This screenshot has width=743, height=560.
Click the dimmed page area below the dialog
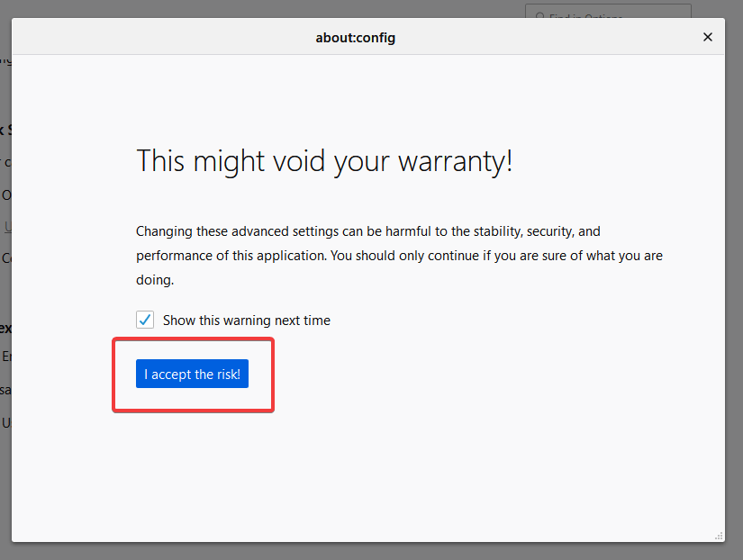tap(360, 551)
